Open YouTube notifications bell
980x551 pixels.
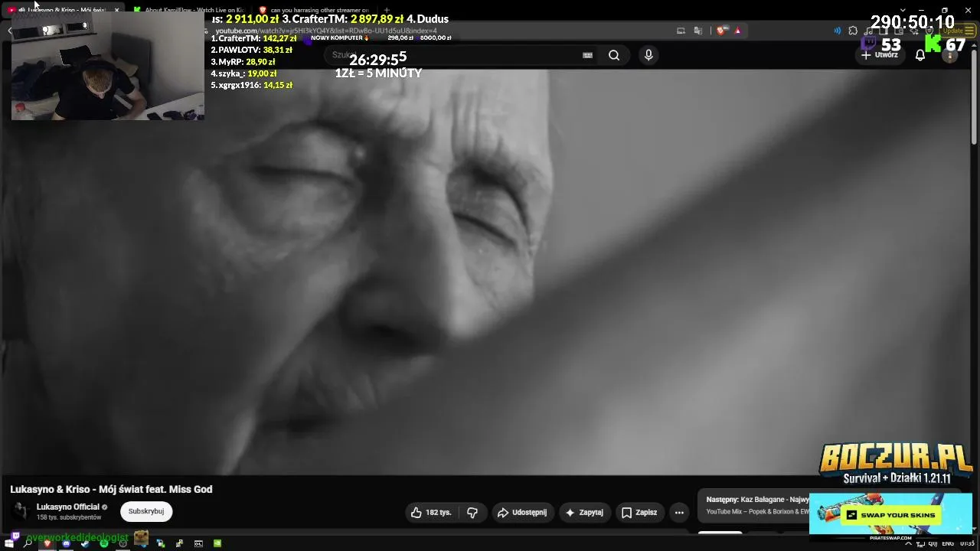(920, 55)
